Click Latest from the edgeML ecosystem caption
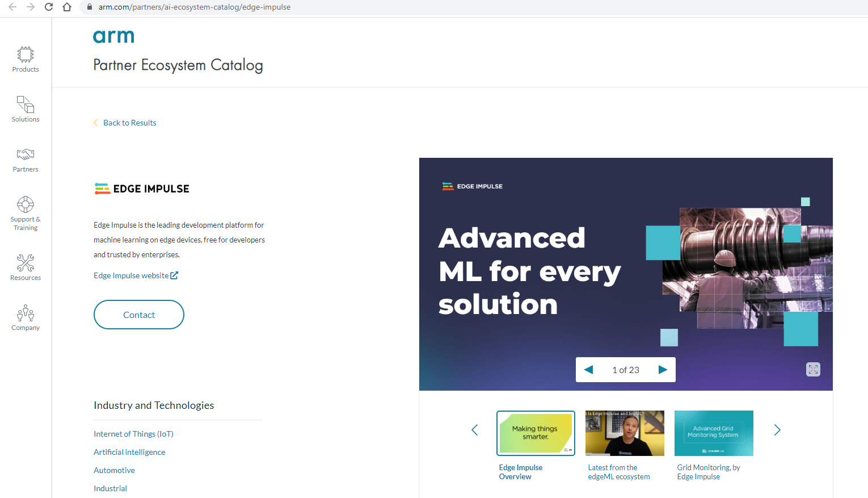This screenshot has width=868, height=498. pos(619,472)
